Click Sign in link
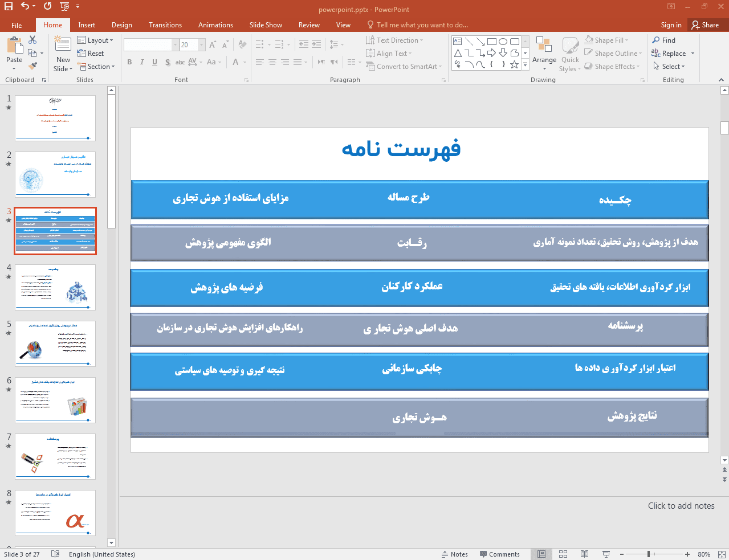The width and height of the screenshot is (729, 560). [x=671, y=25]
